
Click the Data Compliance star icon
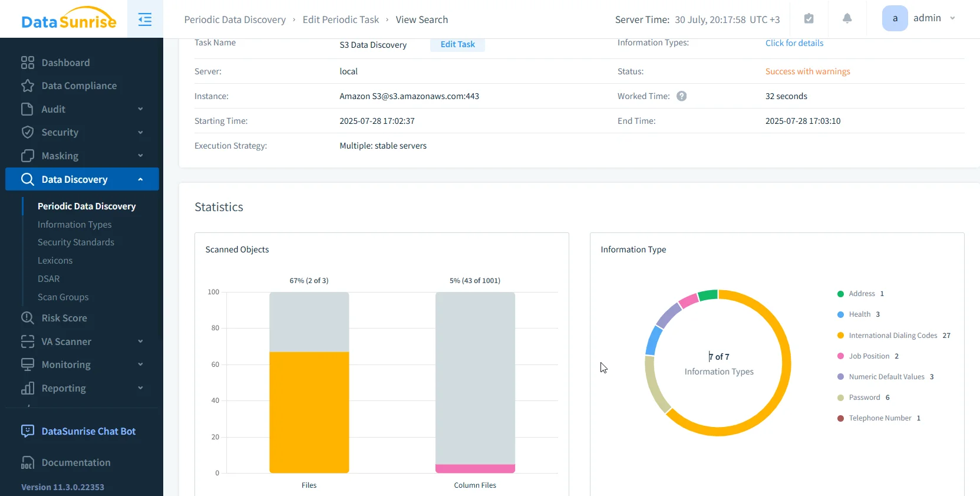[28, 86]
